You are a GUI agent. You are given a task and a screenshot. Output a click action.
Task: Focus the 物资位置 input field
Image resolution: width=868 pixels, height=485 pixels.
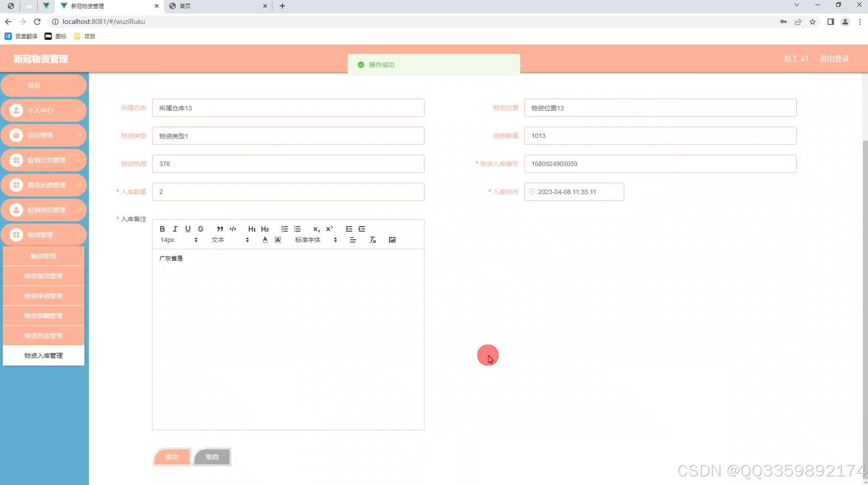coord(660,108)
